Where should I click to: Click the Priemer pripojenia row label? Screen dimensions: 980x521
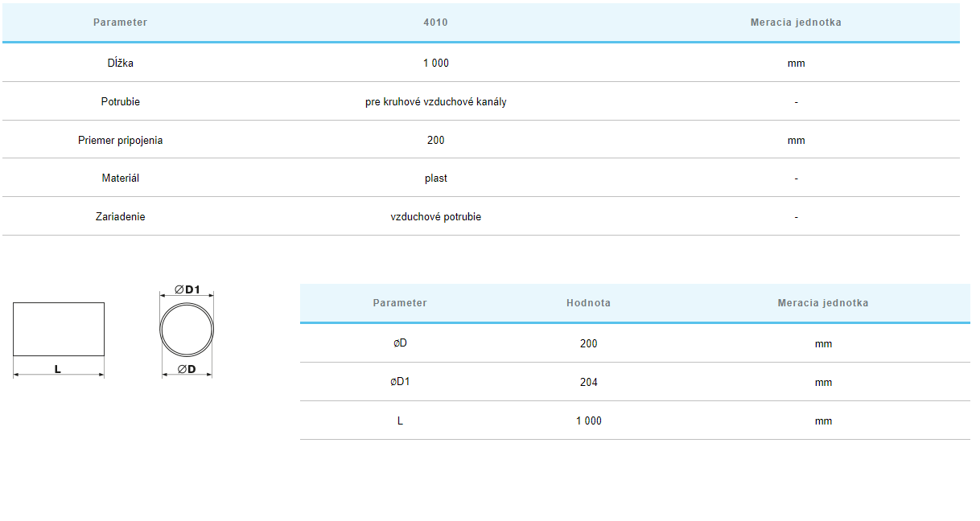coord(120,140)
